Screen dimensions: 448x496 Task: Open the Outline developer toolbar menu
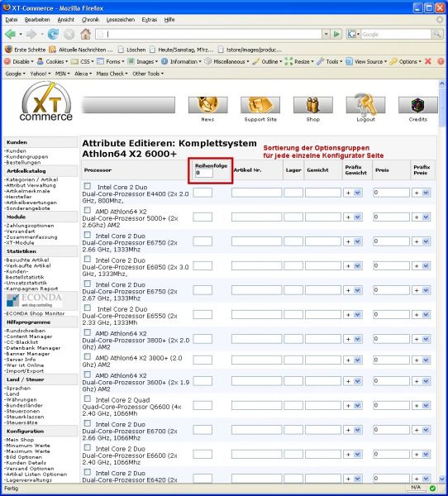[267, 61]
